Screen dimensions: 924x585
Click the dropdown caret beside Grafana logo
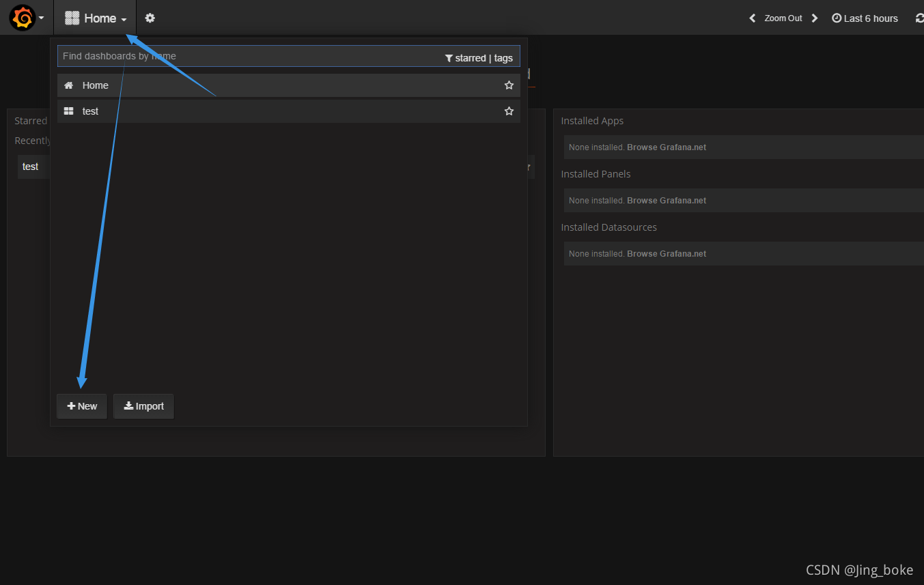pyautogui.click(x=42, y=18)
